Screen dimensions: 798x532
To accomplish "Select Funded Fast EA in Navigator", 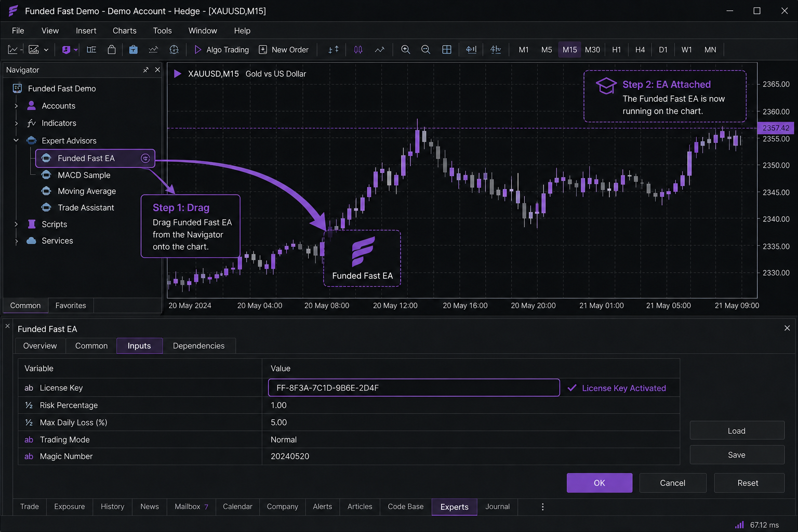I will click(x=95, y=158).
